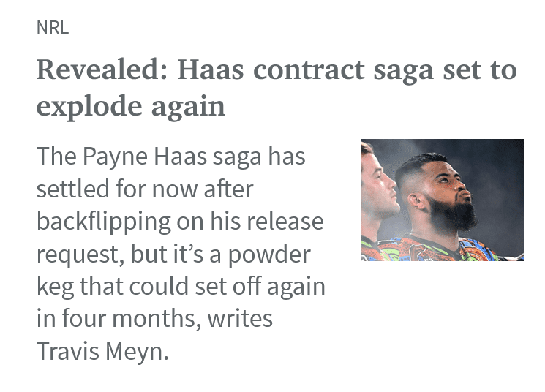Click "four months" in the summary
Screen dimensions: 545x392
pyautogui.click(x=132, y=318)
